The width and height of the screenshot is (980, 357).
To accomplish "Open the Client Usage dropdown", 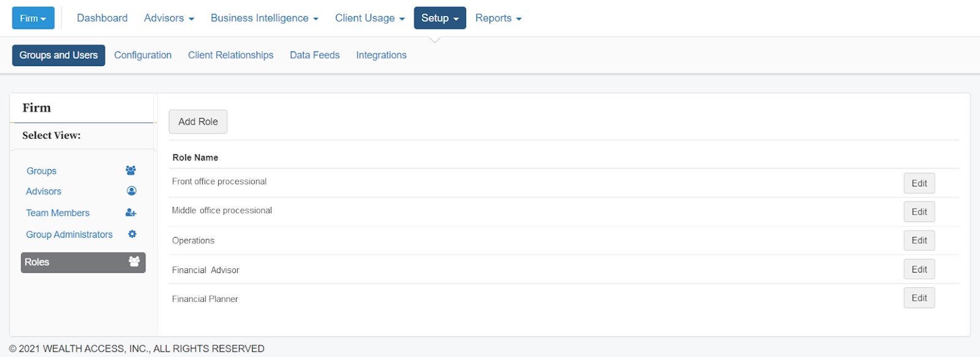I will 370,18.
